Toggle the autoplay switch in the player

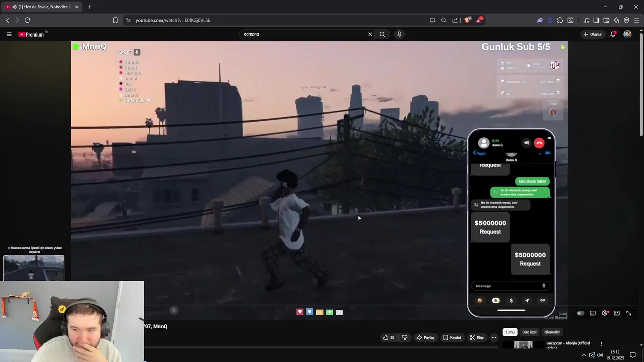click(581, 313)
